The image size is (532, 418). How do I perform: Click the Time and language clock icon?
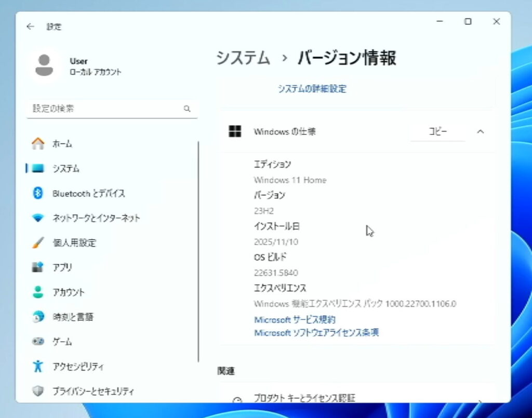point(38,317)
